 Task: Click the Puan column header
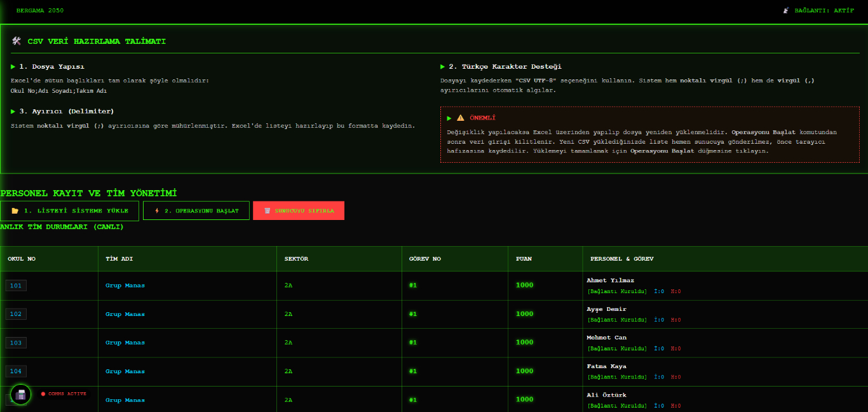[x=524, y=259]
